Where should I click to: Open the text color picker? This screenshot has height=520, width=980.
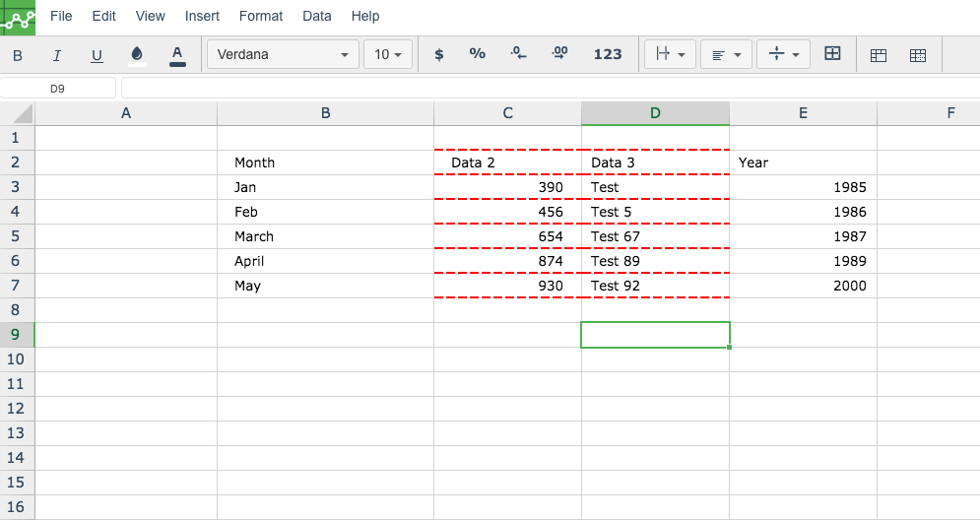177,55
